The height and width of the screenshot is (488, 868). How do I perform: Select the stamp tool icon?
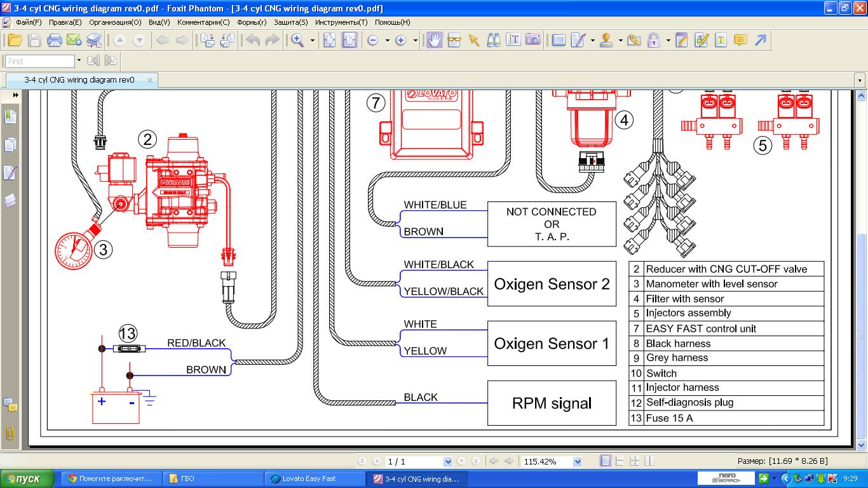tap(606, 40)
